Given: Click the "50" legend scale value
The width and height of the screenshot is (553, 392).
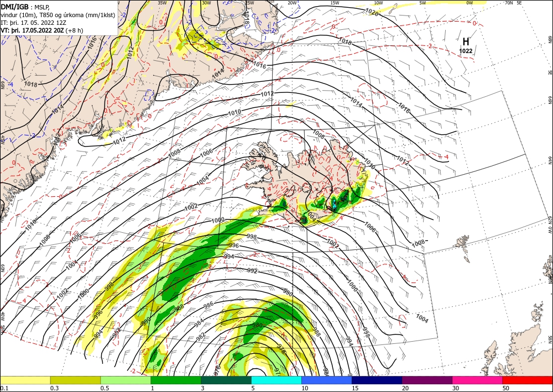Looking at the screenshot, I should [506, 388].
